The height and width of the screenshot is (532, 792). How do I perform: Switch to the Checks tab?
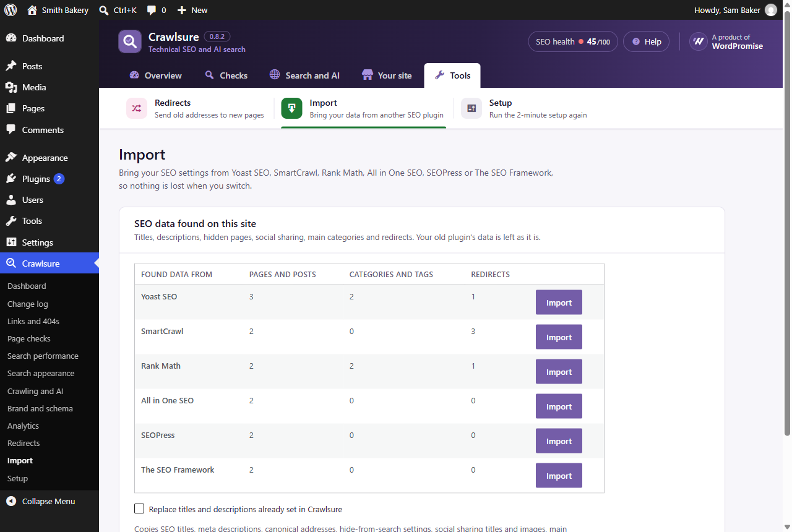point(226,75)
